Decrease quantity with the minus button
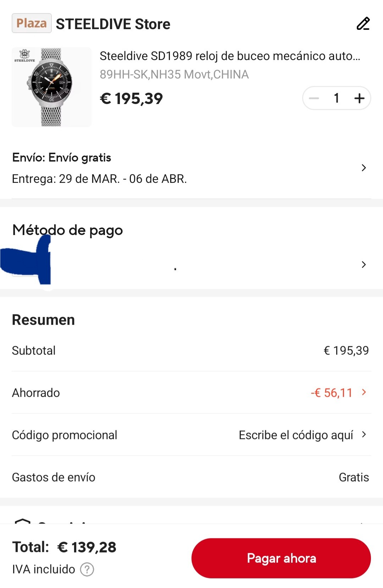 [x=314, y=98]
